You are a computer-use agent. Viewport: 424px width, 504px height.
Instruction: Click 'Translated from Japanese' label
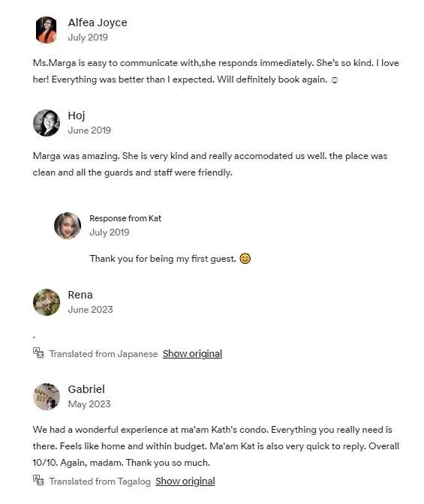point(104,354)
